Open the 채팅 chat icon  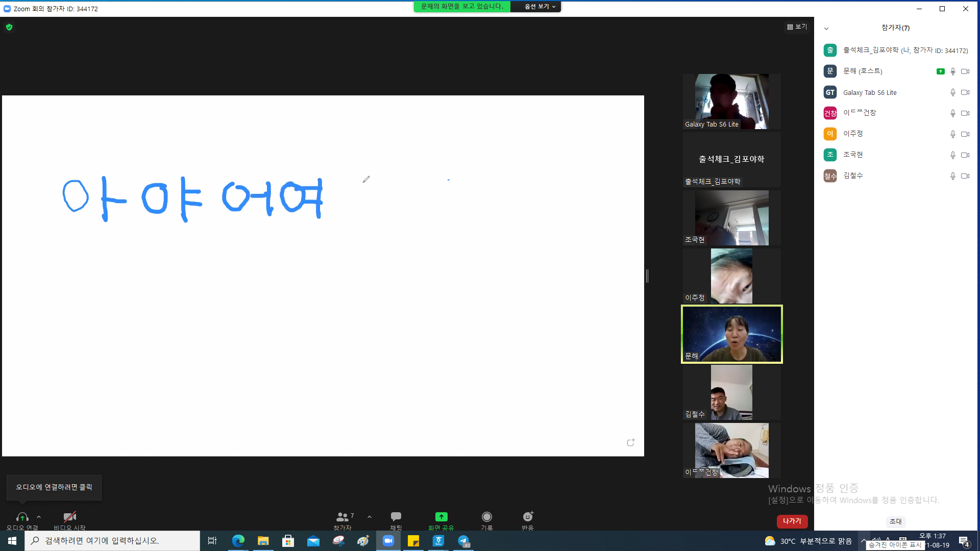click(396, 517)
